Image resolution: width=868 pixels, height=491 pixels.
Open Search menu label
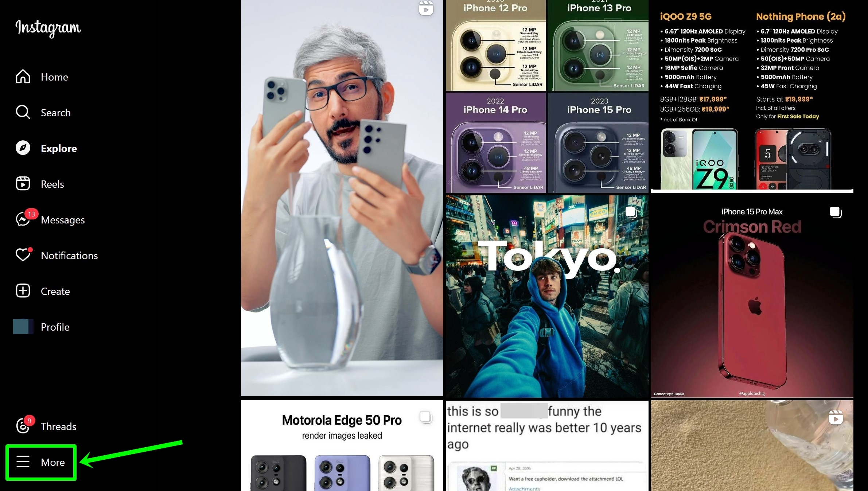(56, 113)
